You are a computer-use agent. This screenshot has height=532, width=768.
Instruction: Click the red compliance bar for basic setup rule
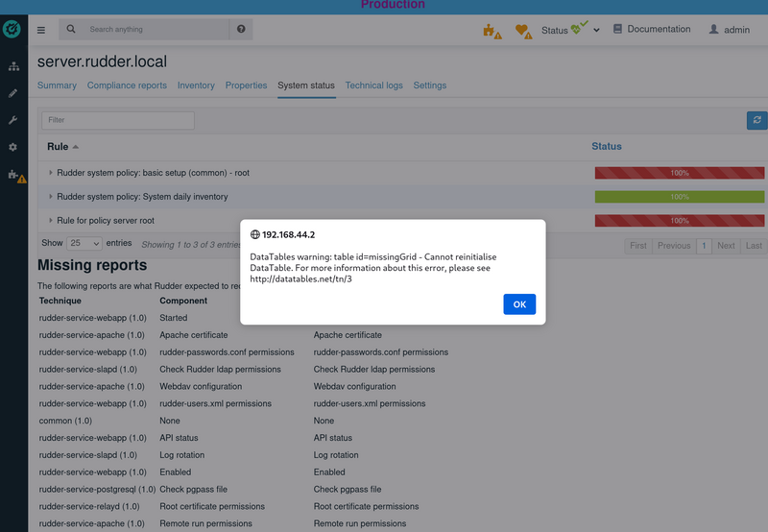click(680, 173)
